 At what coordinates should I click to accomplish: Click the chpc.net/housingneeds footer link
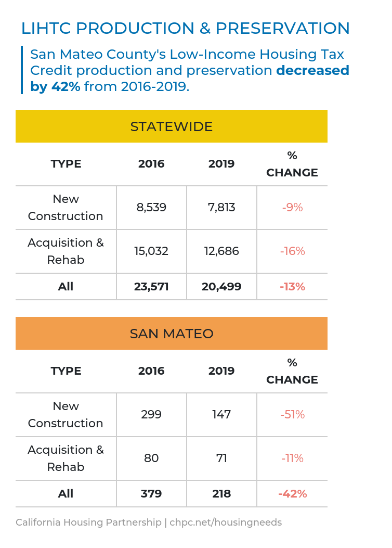click(x=226, y=522)
